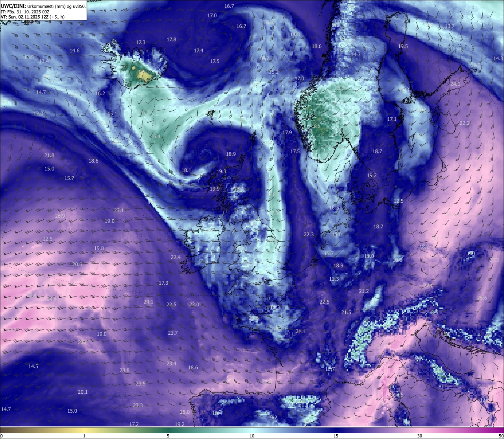
Task: Click the map value 17.8
Action: tap(171, 39)
